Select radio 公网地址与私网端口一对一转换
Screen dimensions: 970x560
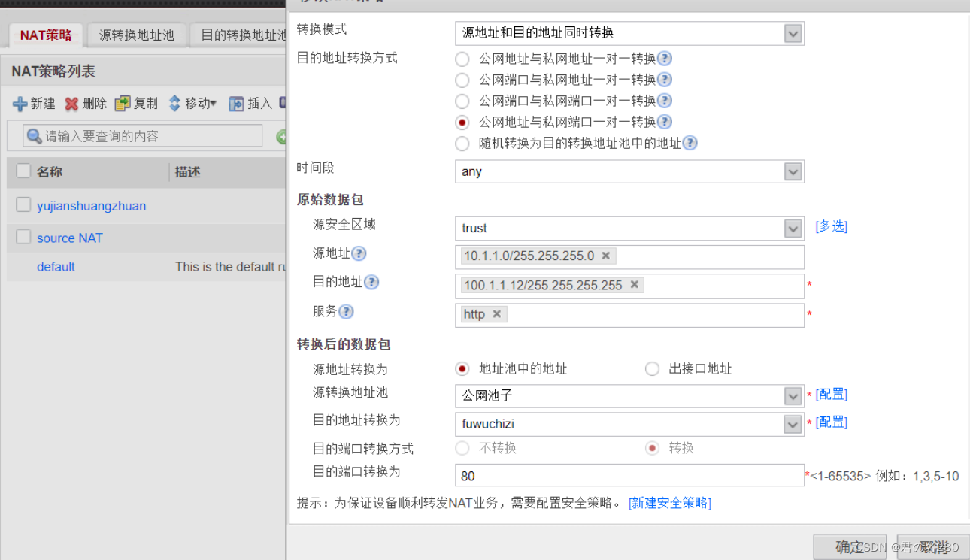(462, 123)
